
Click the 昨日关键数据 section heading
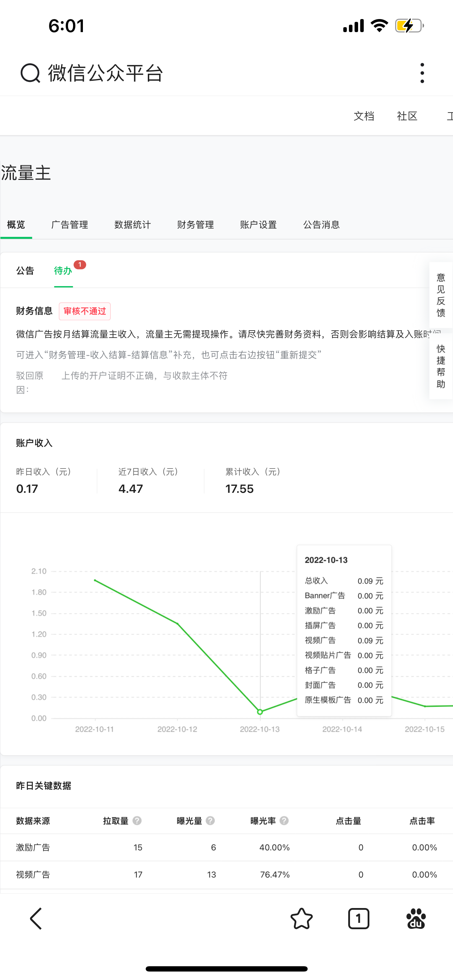pos(43,786)
